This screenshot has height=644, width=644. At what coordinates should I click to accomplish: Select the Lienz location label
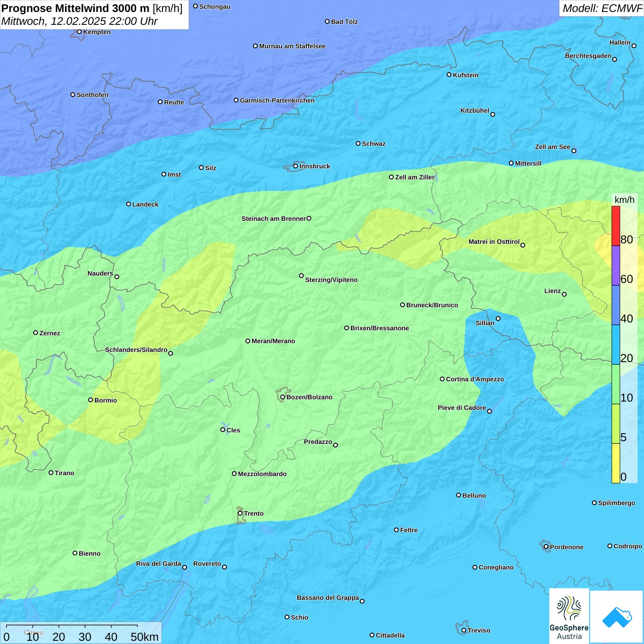[552, 291]
